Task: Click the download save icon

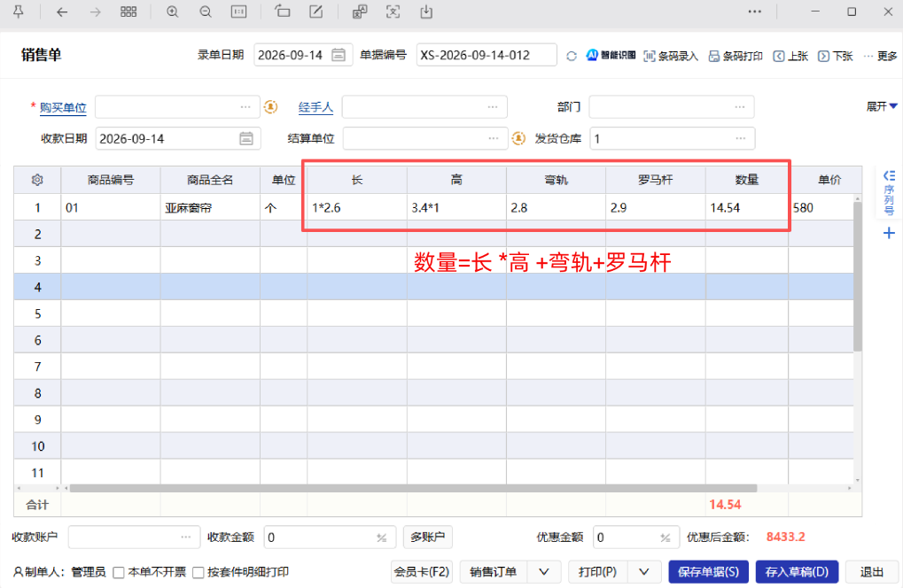Action: tap(426, 12)
